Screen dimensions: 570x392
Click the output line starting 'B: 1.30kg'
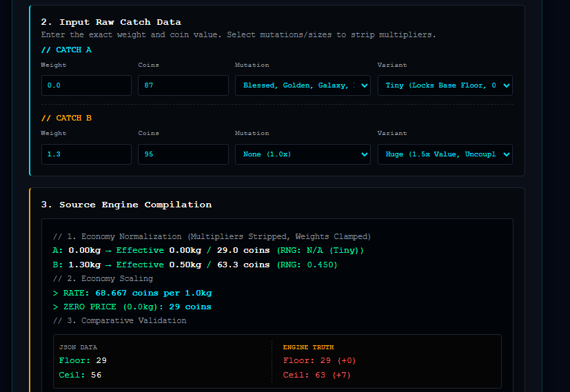click(x=195, y=265)
